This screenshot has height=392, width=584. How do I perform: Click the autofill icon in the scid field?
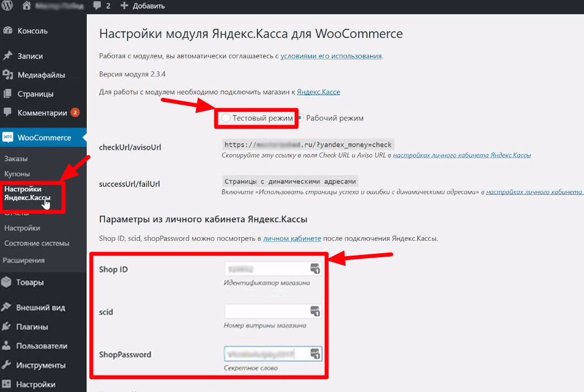[x=315, y=311]
